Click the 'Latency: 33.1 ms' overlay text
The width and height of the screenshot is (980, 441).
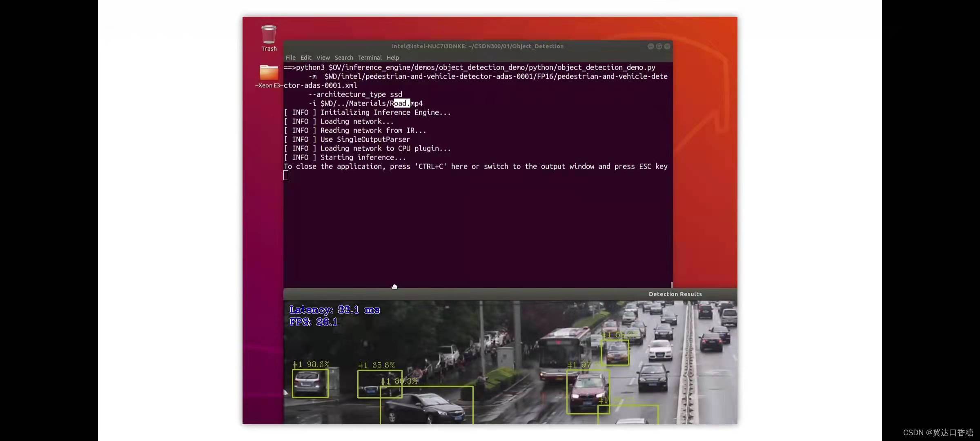[335, 310]
